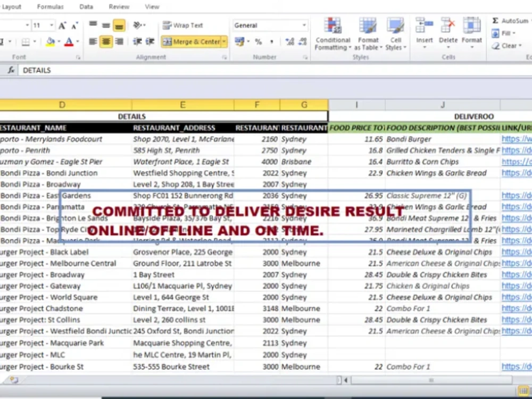This screenshot has width=532, height=399.
Task: Toggle Align Text Left
Action: point(93,41)
